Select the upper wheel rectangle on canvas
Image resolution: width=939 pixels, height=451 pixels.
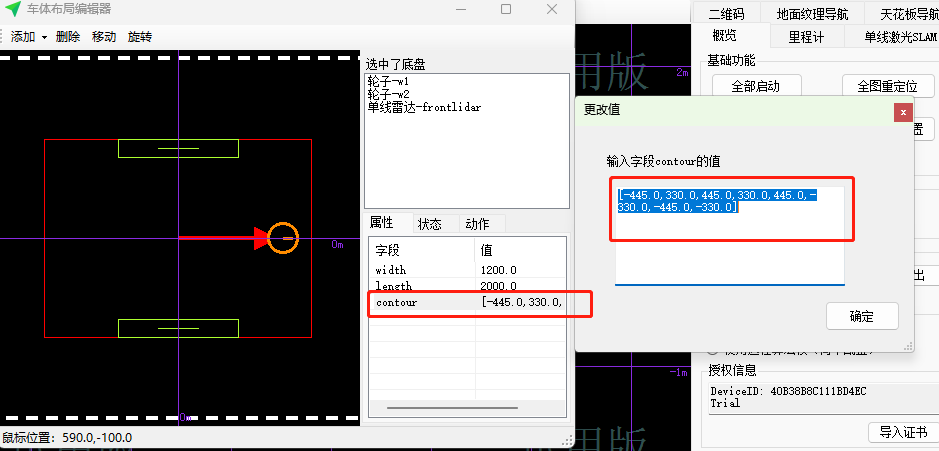pyautogui.click(x=178, y=149)
